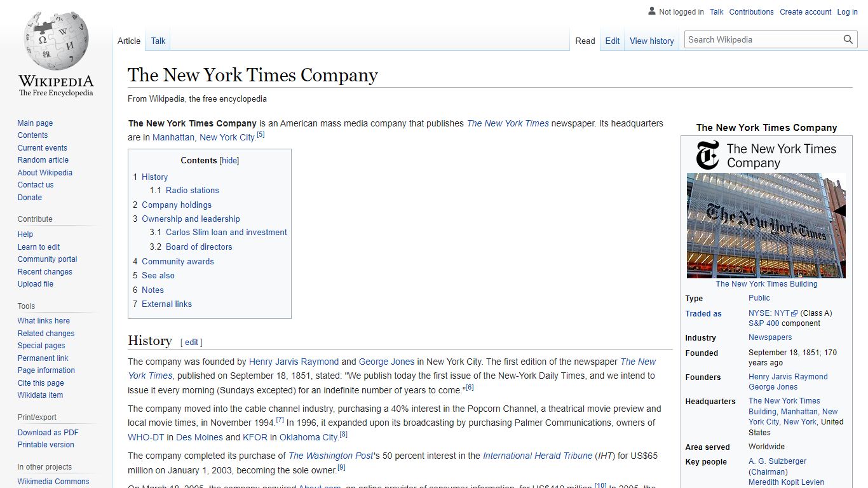868x488 pixels.
Task: Open the New York Times Building photo
Action: [x=766, y=226]
